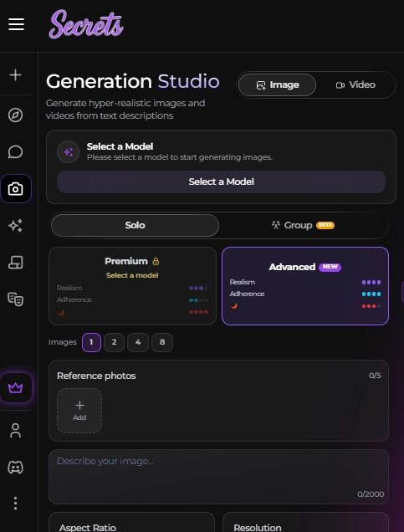Open the laptop device icon in sidebar
The image size is (404, 532).
click(x=16, y=263)
